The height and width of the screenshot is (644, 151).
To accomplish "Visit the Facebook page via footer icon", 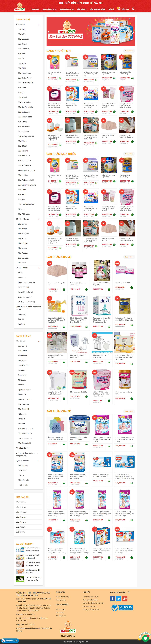I will (113, 598).
